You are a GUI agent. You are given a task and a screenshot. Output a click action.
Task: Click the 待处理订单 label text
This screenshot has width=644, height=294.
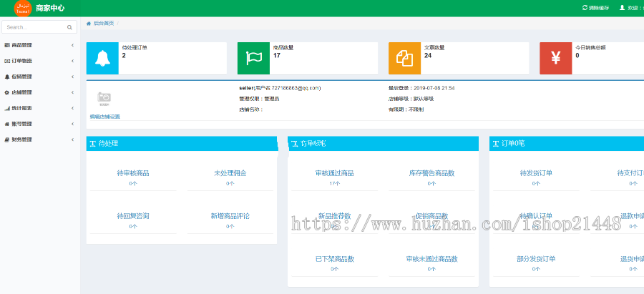tap(135, 48)
